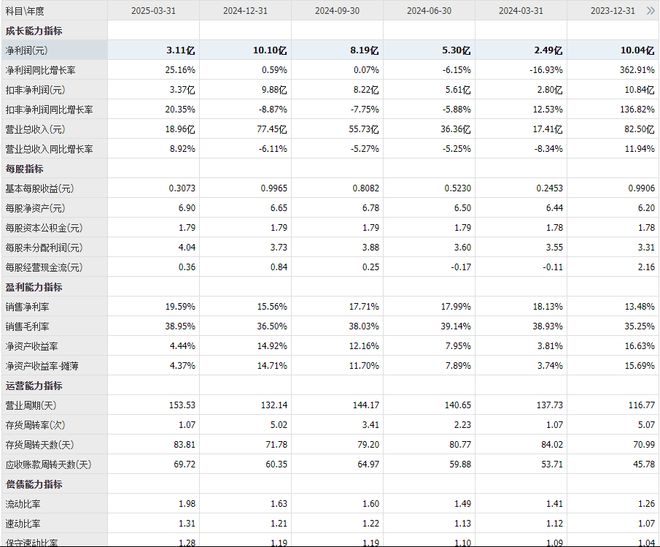Click the 偿债能力指标 section heading
The image size is (660, 547).
coord(34,484)
